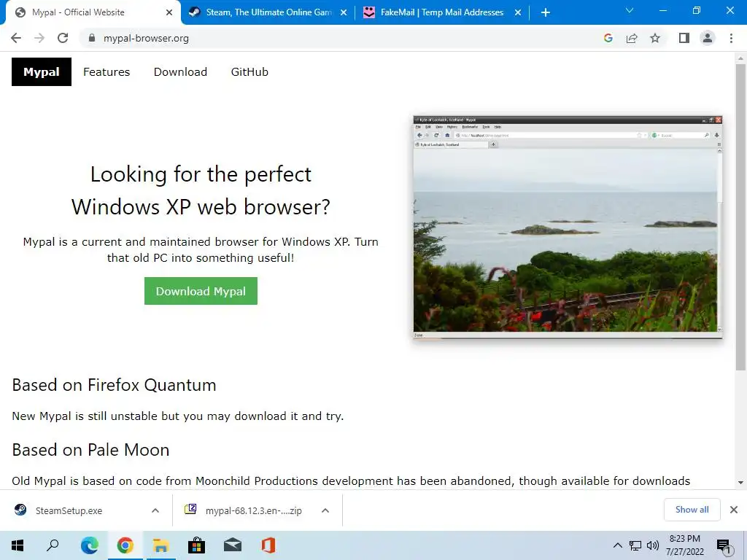Click the Chrome taskbar icon
The height and width of the screenshot is (560, 747).
(125, 545)
